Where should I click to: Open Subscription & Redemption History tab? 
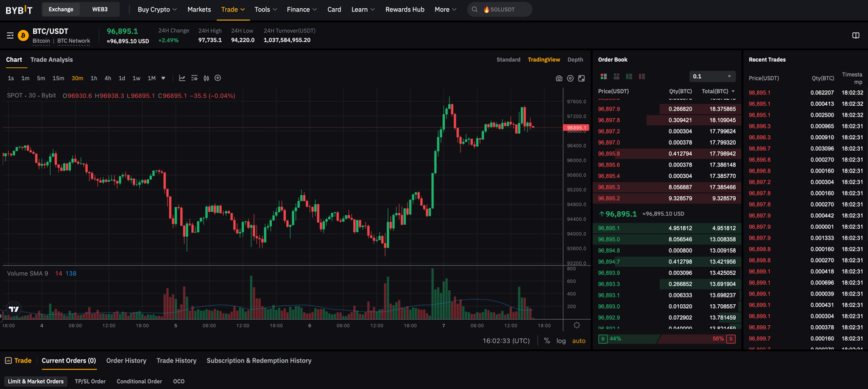[x=259, y=360]
